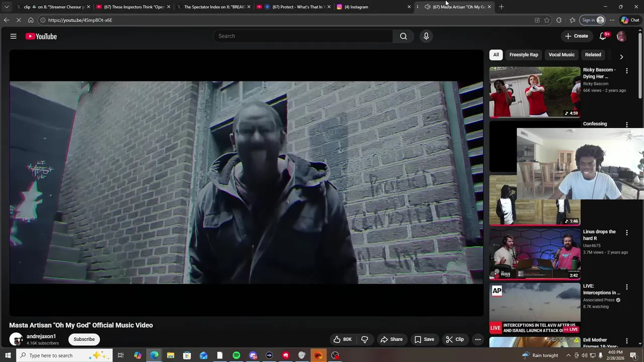Show next category chips arrow
Screen dimensions: 644x362
tap(621, 57)
